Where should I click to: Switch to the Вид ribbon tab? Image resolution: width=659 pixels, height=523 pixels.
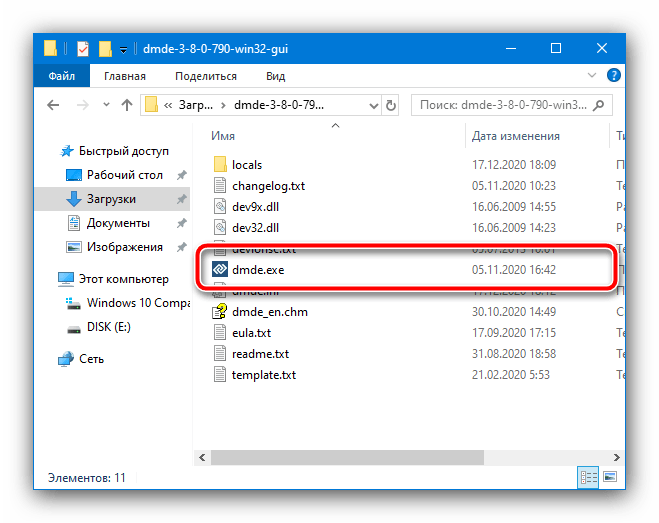coord(276,76)
